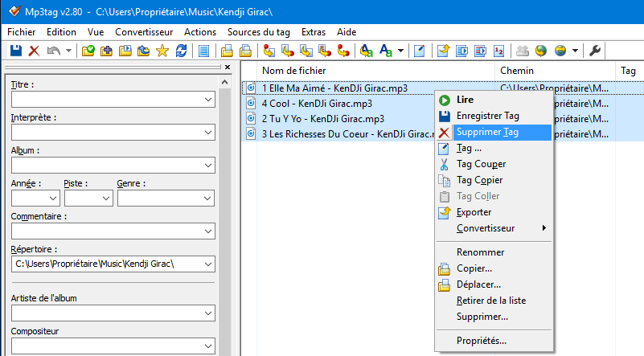Open Options with the wrench icon
This screenshot has height=356, width=644.
(595, 51)
